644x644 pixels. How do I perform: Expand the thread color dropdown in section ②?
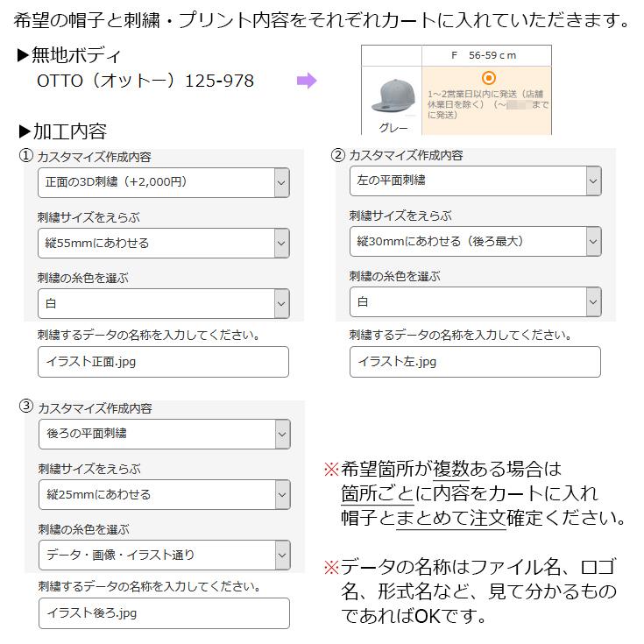click(x=475, y=301)
